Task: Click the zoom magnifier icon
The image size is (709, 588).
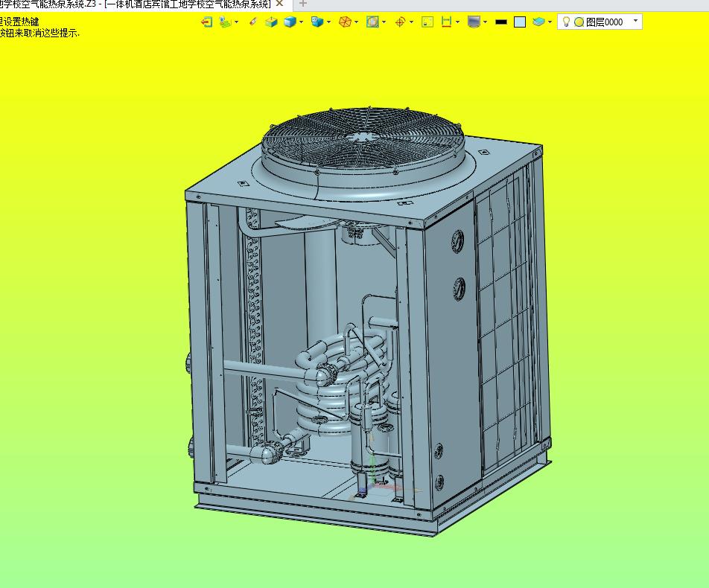Action: click(372, 22)
